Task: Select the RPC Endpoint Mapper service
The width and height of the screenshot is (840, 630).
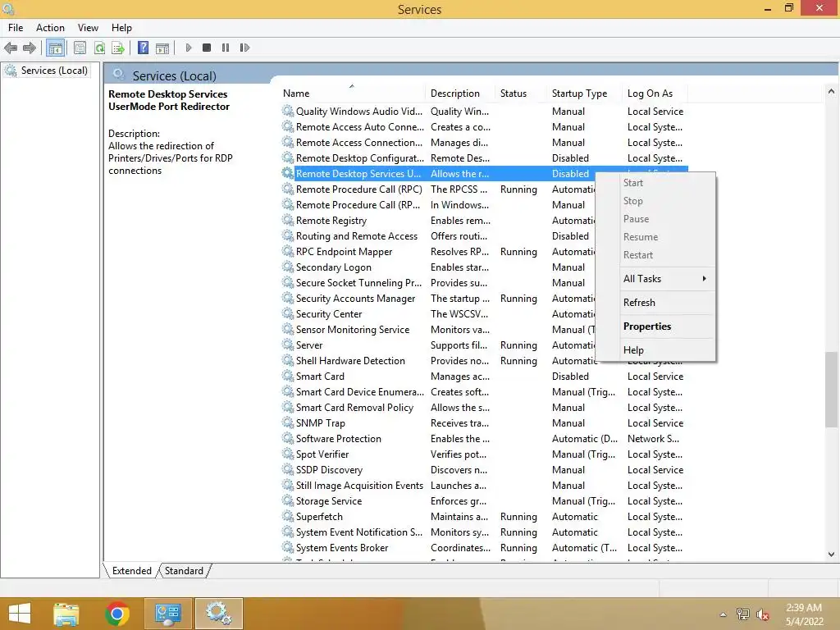Action: (344, 251)
